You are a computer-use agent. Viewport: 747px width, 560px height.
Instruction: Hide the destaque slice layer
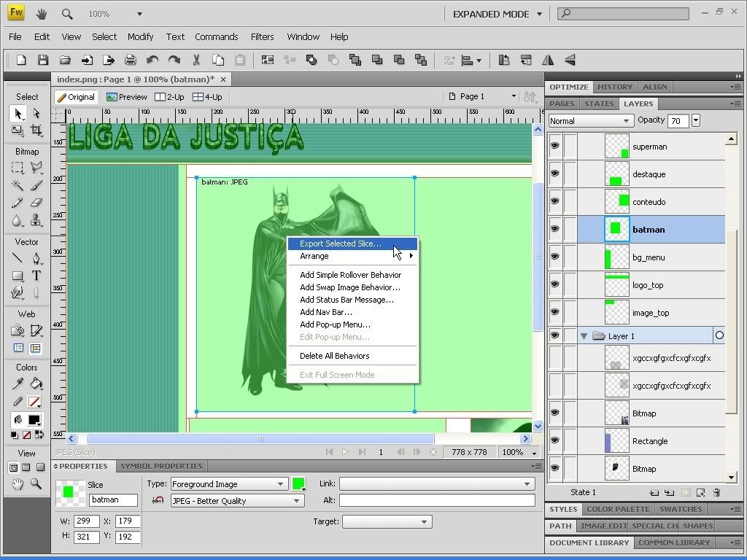tap(555, 174)
